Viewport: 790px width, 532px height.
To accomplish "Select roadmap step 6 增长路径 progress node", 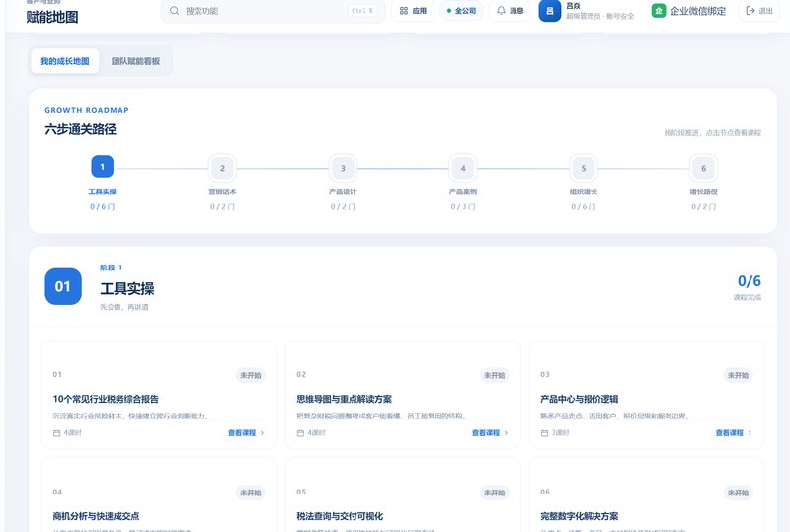I will pos(704,168).
